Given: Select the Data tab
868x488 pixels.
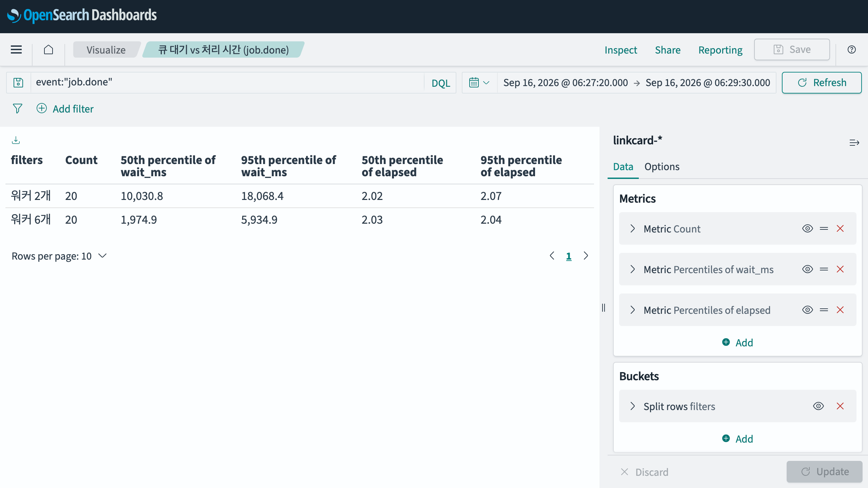Looking at the screenshot, I should [623, 167].
